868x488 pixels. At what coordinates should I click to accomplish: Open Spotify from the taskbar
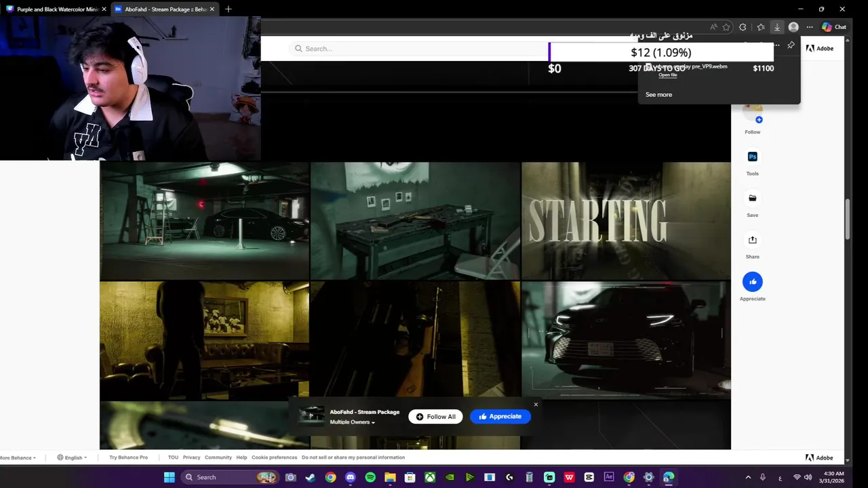[370, 477]
